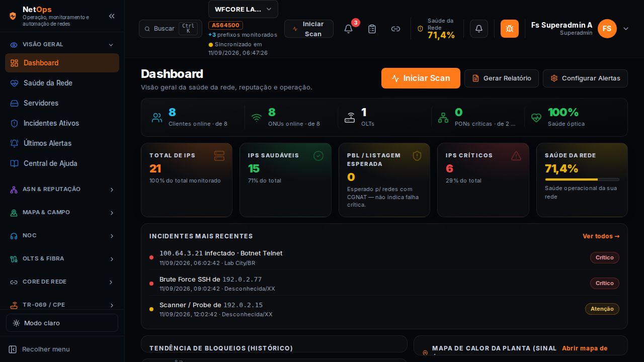
Task: Click the ONUs online wifi icon
Action: point(257,118)
